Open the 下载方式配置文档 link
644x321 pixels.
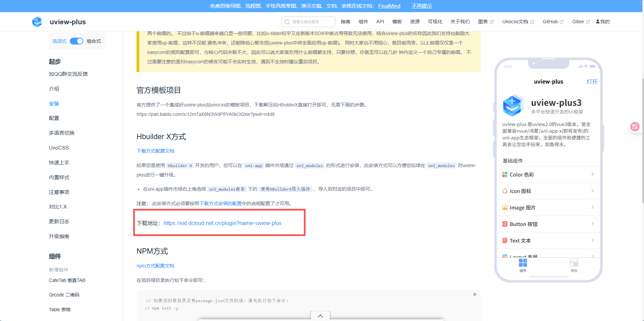coord(155,151)
